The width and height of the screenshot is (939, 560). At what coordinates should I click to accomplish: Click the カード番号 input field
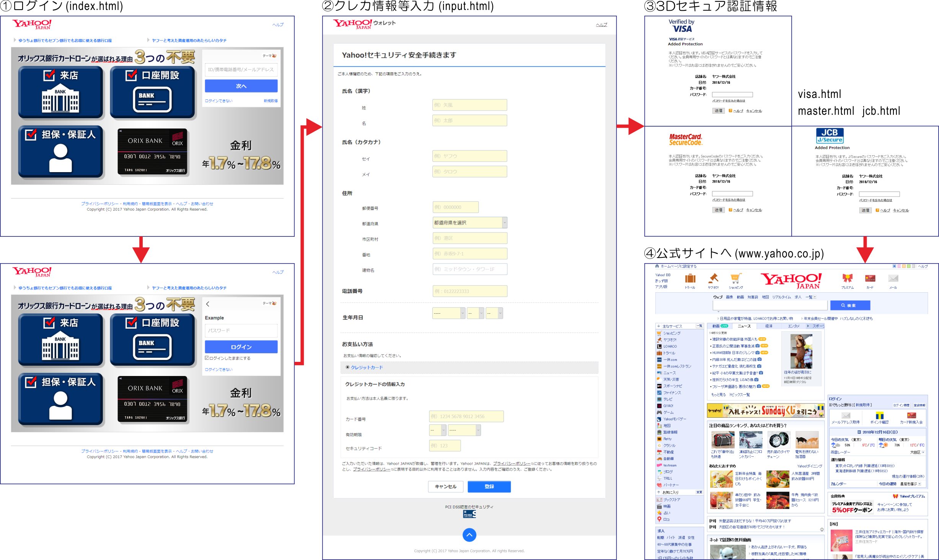(x=466, y=416)
